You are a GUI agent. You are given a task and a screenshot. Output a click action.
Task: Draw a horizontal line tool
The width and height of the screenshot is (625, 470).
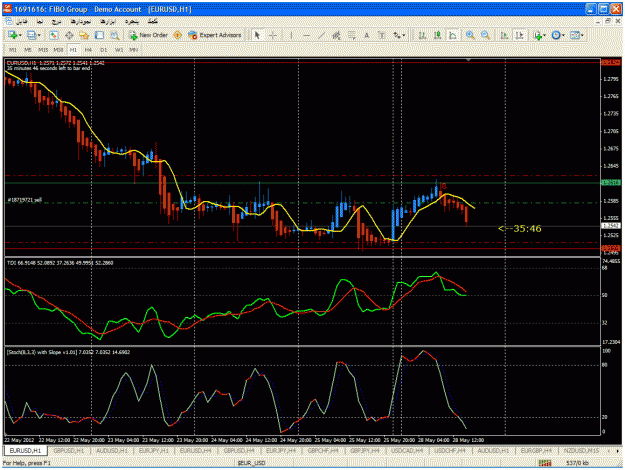(x=306, y=35)
